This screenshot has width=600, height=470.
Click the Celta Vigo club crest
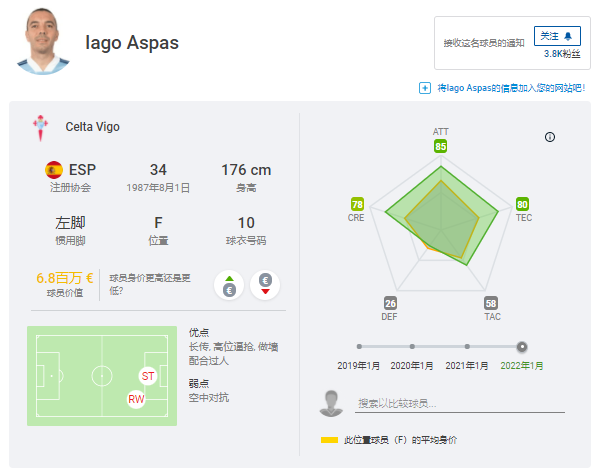tap(41, 127)
